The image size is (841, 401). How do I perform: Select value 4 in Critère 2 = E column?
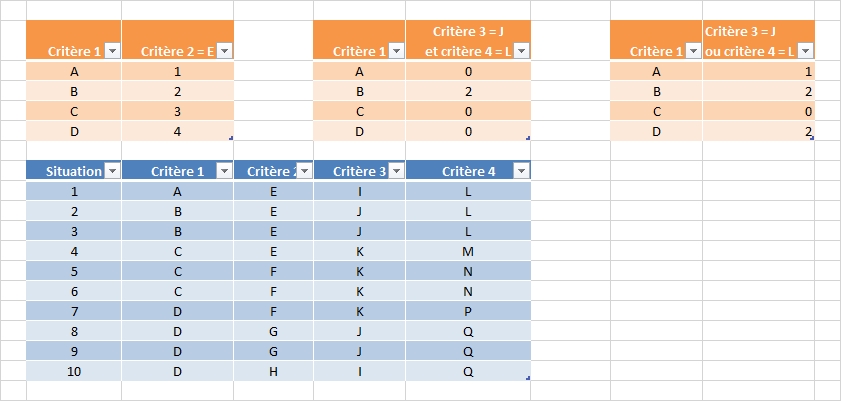(178, 131)
